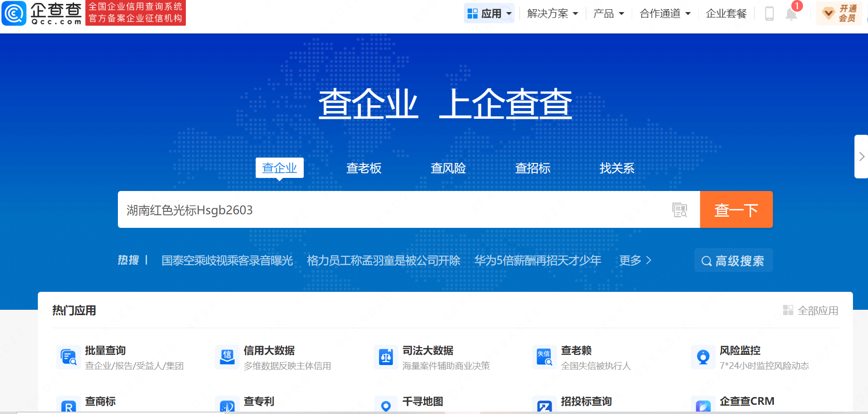Open hot search 格力员工称孟羽童是被公司开除
The width and height of the screenshot is (868, 414).
(x=384, y=260)
